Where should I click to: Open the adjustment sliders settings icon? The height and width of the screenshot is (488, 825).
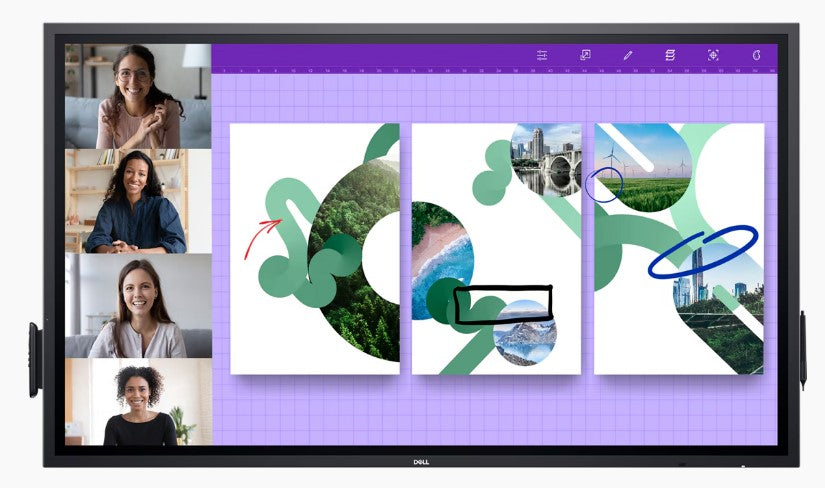pos(542,55)
